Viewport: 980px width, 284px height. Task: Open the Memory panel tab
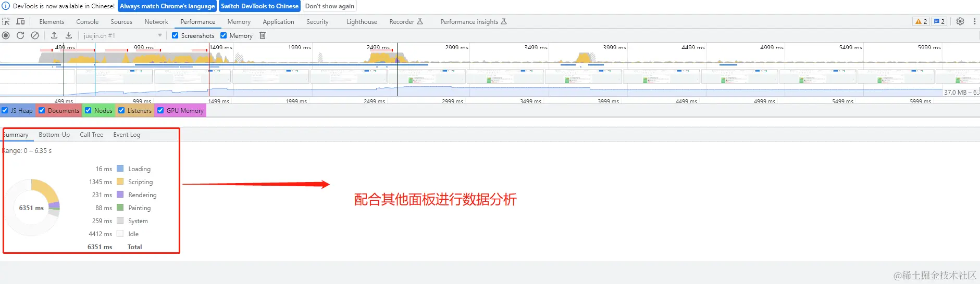(x=239, y=22)
